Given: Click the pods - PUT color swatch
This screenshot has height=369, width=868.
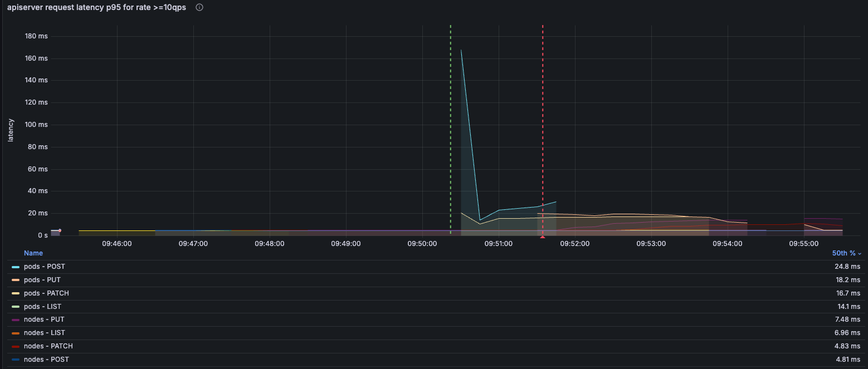Looking at the screenshot, I should (x=16, y=280).
